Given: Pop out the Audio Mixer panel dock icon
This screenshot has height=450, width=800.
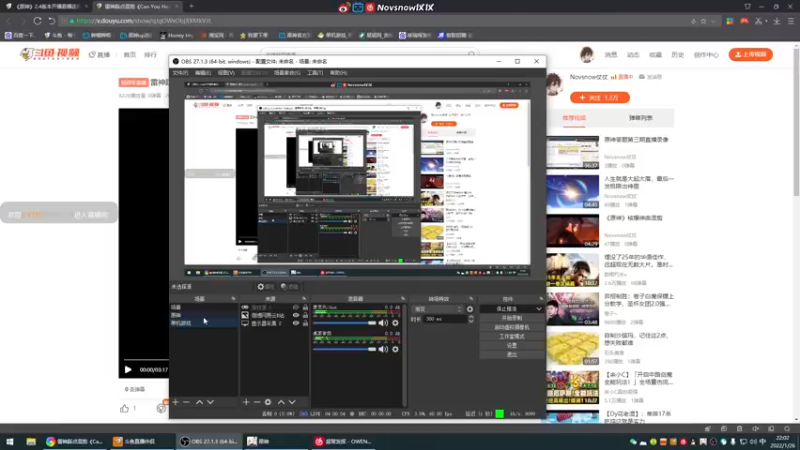Looking at the screenshot, I should click(403, 299).
